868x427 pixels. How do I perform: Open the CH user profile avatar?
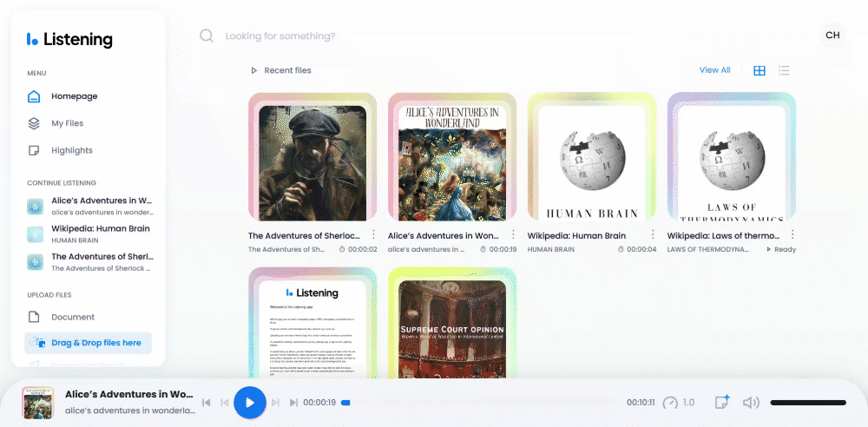point(832,36)
